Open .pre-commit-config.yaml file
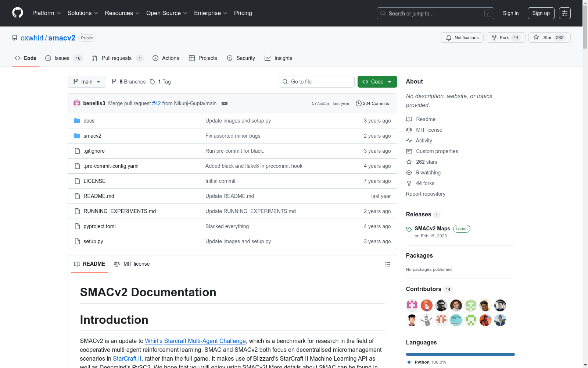Viewport: 588px width, 368px height. 111,166
